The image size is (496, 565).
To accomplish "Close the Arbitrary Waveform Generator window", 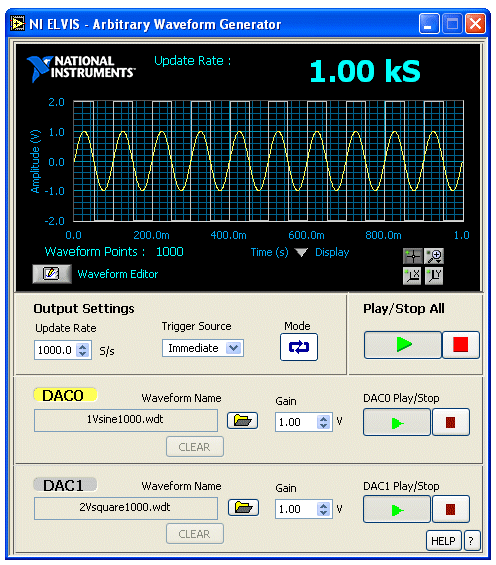I will tap(475, 24).
